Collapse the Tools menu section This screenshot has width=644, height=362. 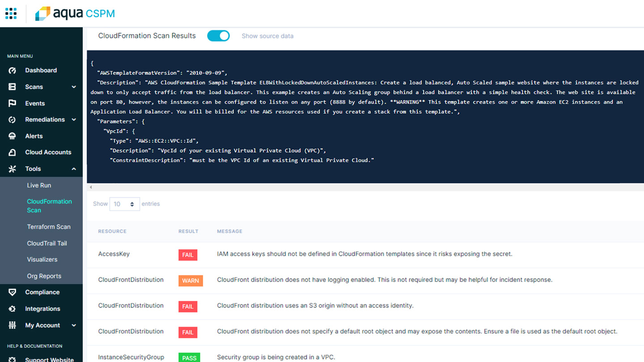click(73, 168)
